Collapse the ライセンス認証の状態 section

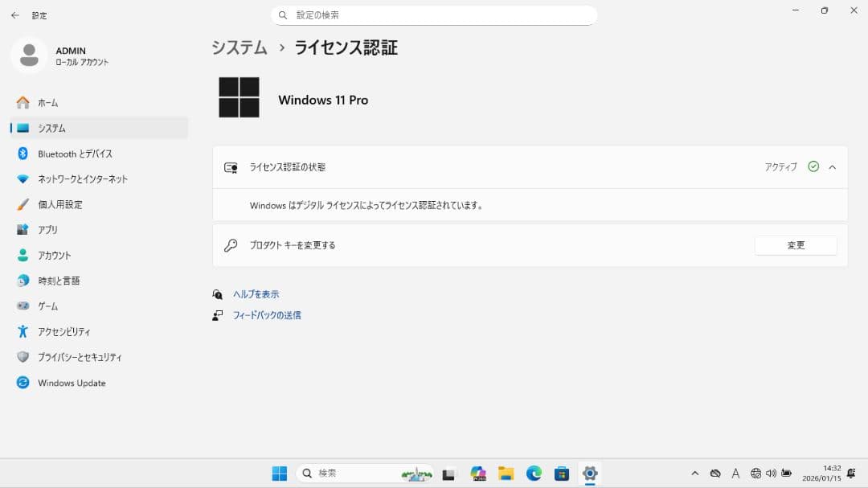tap(833, 166)
